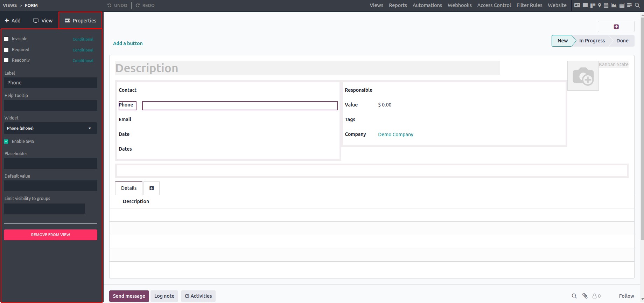Screen dimensions: 644x303
Task: Switch to the kanban view icon
Action: (x=593, y=5)
